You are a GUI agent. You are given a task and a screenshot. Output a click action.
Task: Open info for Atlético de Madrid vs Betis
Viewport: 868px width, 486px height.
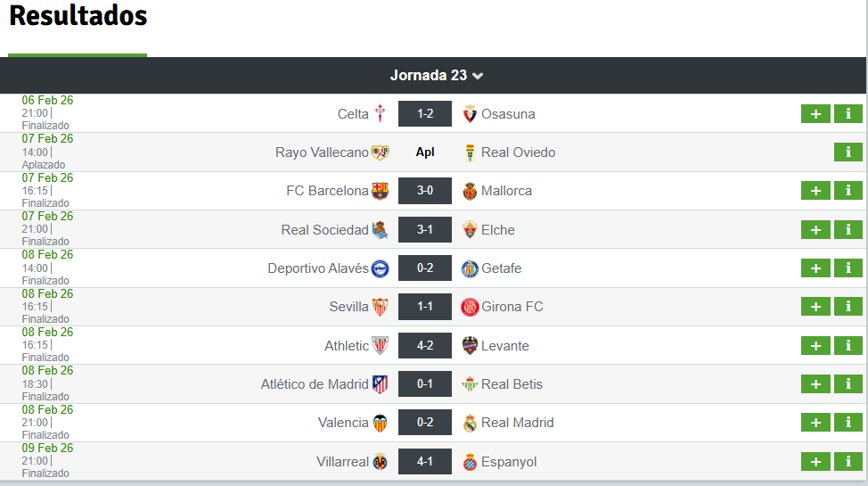click(848, 384)
